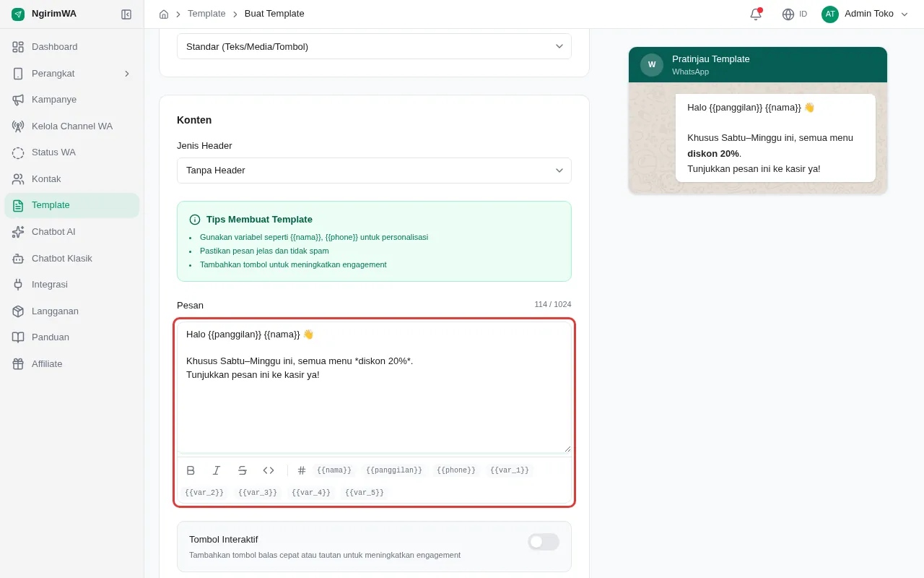Click the Kelola Channel WA antenna icon

18,126
